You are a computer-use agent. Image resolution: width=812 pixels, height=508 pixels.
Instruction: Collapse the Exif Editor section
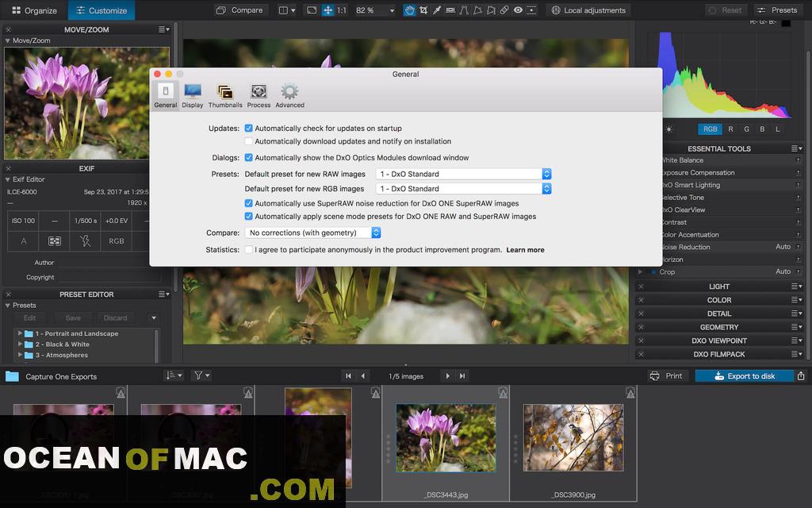(8, 179)
